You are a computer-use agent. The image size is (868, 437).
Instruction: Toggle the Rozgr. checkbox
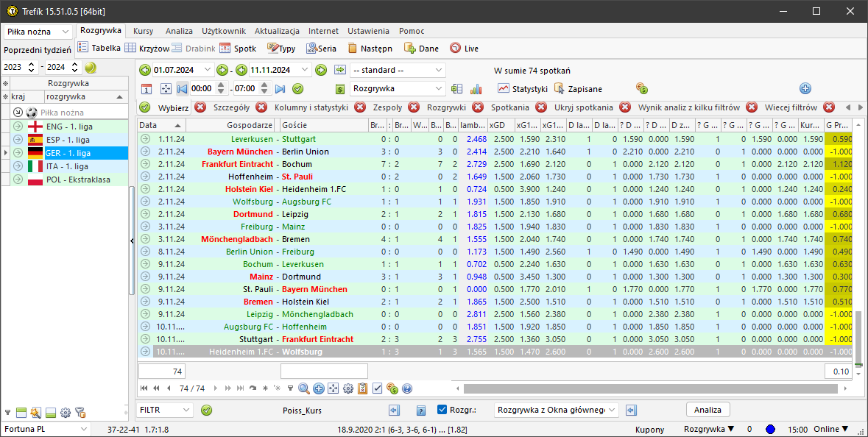tap(442, 410)
